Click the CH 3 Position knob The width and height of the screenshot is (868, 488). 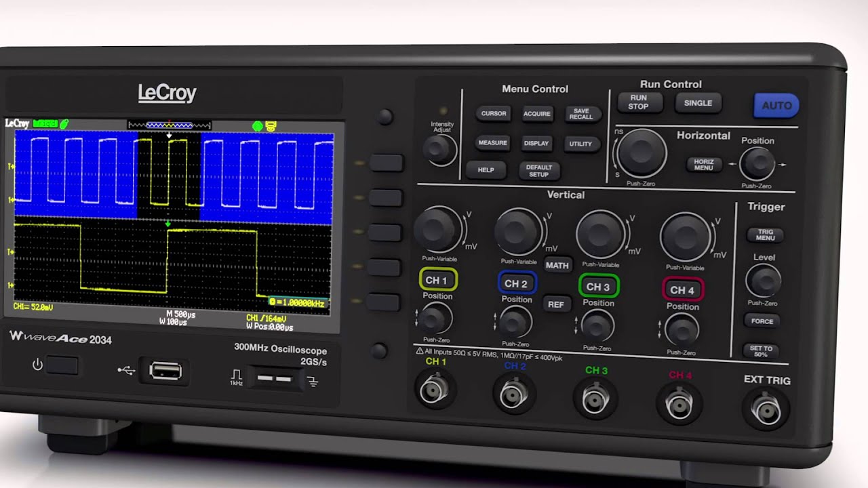pyautogui.click(x=597, y=327)
